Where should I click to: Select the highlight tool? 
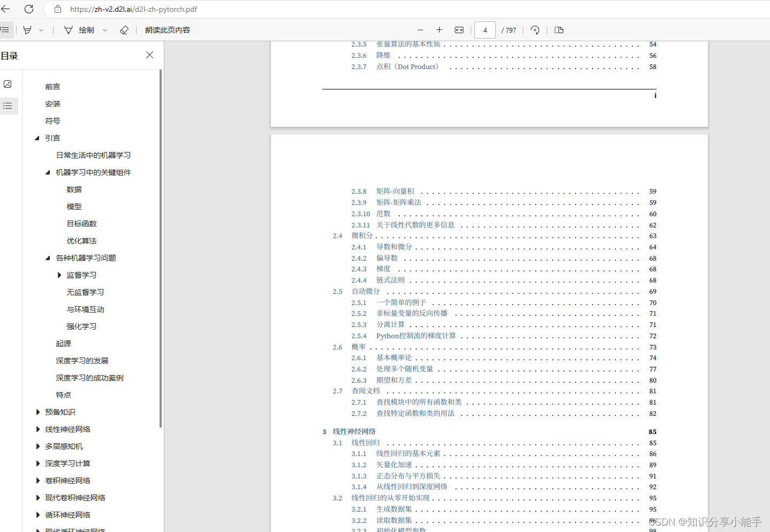pos(27,30)
